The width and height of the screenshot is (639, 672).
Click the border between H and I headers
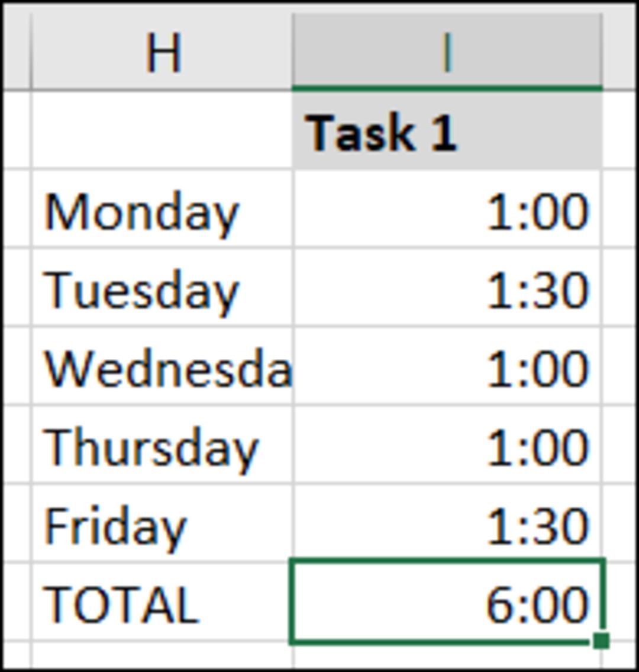pyautogui.click(x=293, y=52)
